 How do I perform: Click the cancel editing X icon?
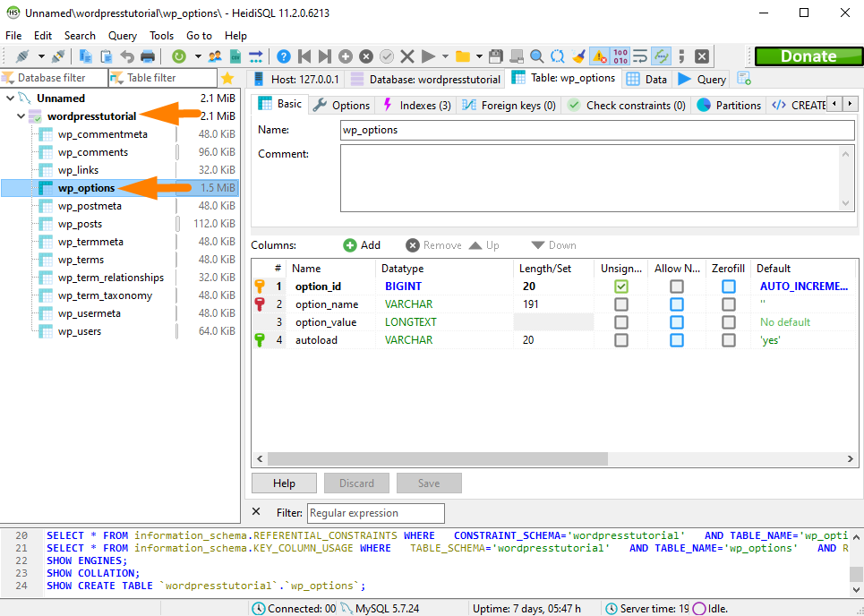click(407, 56)
